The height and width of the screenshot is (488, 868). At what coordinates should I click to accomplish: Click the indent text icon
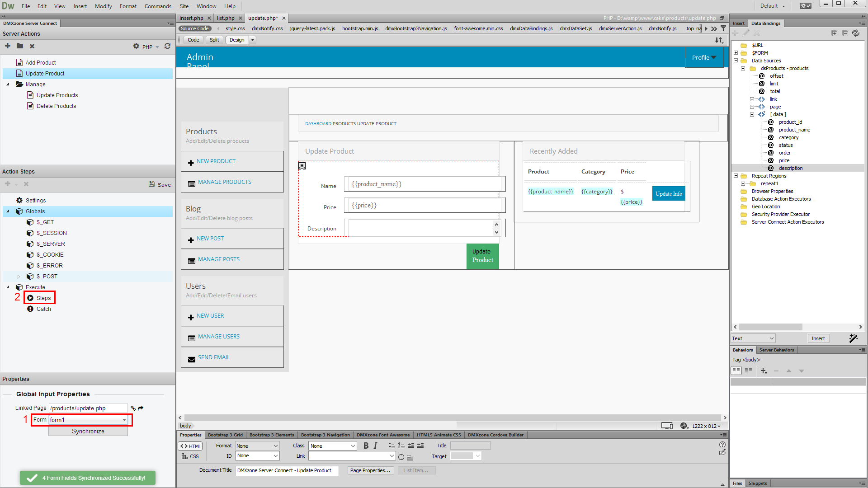[420, 446]
